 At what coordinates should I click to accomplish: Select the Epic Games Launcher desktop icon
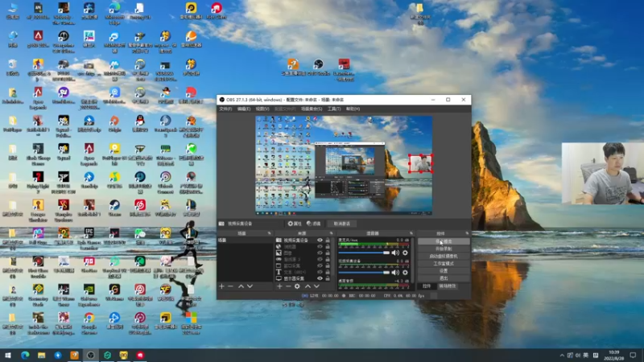89,239
